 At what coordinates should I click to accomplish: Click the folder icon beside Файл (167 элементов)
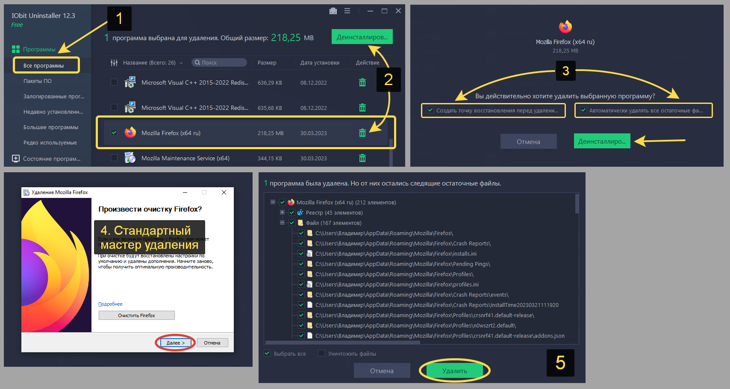[300, 223]
